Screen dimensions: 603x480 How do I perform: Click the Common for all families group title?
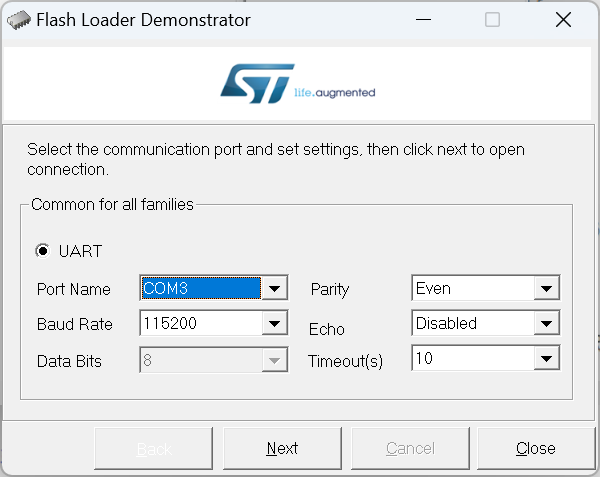coord(112,205)
